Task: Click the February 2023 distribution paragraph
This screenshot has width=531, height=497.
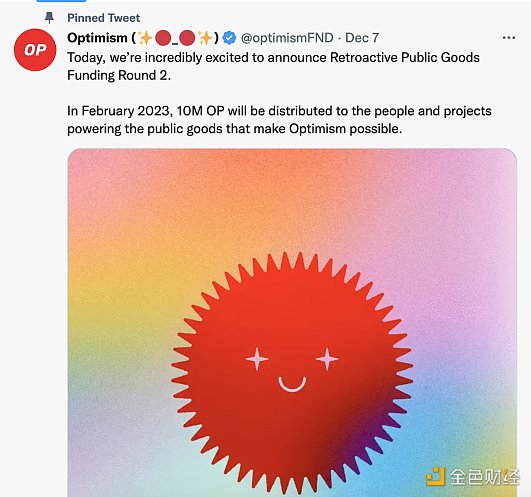Action: [279, 120]
